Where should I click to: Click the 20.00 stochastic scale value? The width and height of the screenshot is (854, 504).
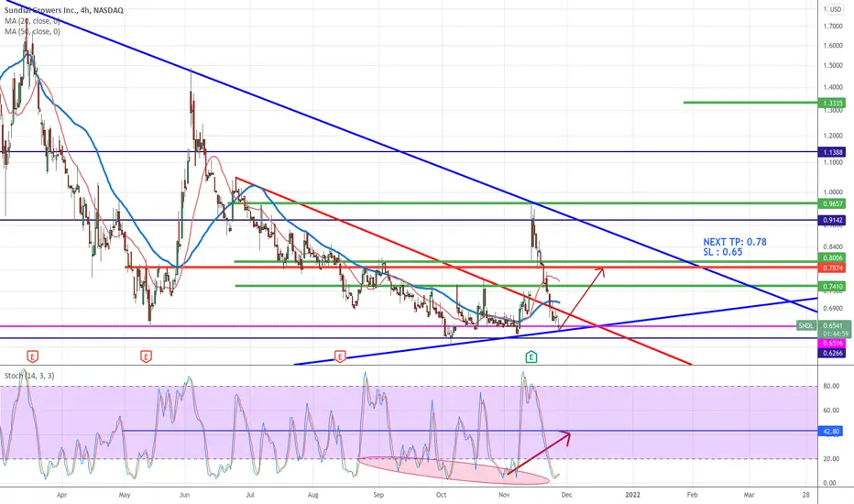(831, 459)
